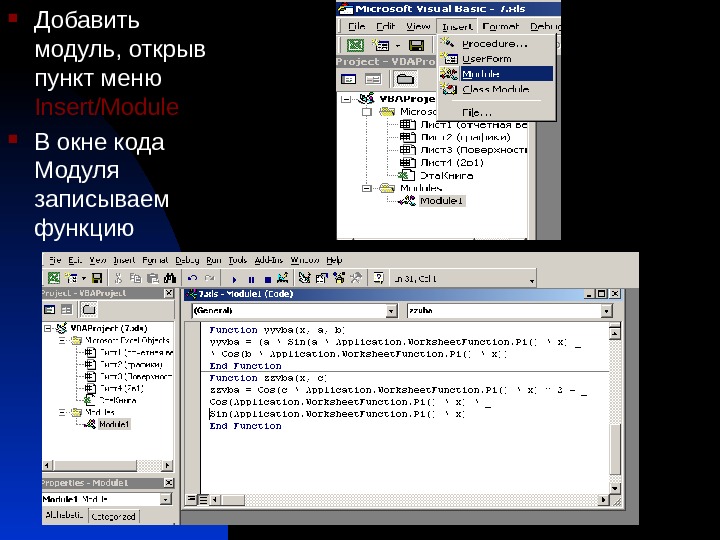Switch to Full Module View at code window bottom
720x540 pixels.
point(202,499)
